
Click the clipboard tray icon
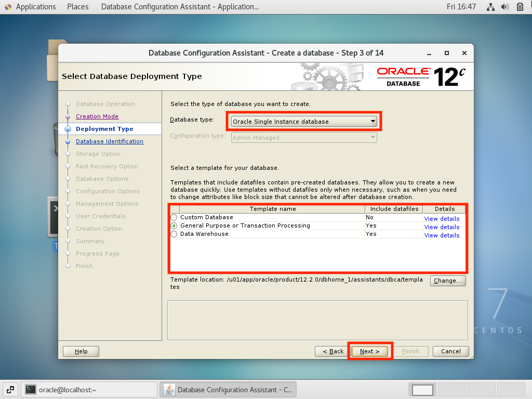(520, 7)
